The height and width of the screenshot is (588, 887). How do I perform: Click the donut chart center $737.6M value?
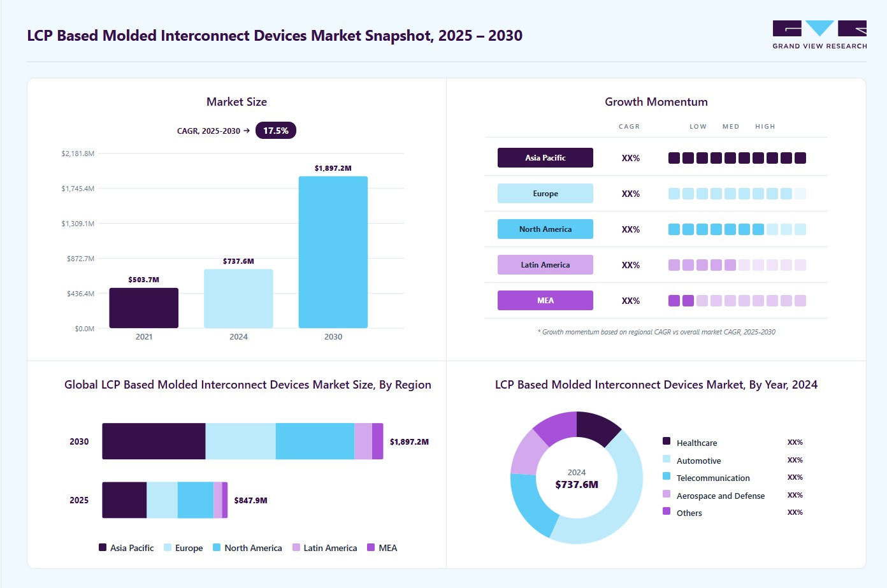pos(577,485)
